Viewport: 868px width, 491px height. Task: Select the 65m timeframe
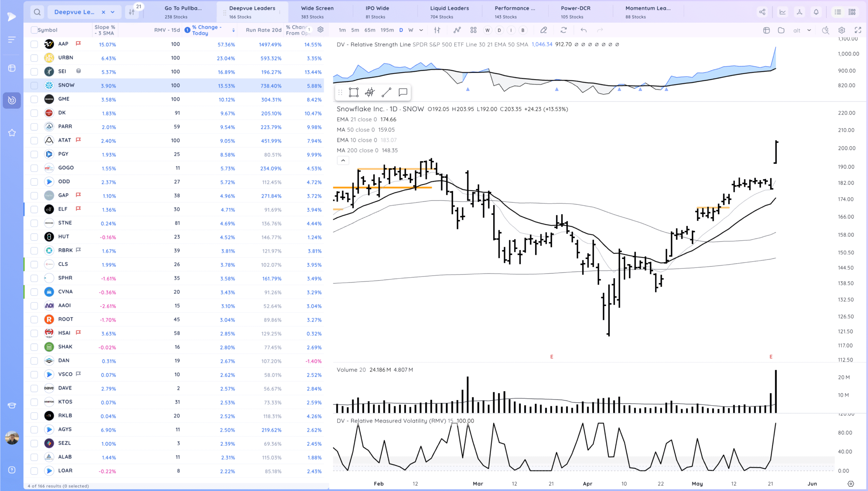click(370, 30)
